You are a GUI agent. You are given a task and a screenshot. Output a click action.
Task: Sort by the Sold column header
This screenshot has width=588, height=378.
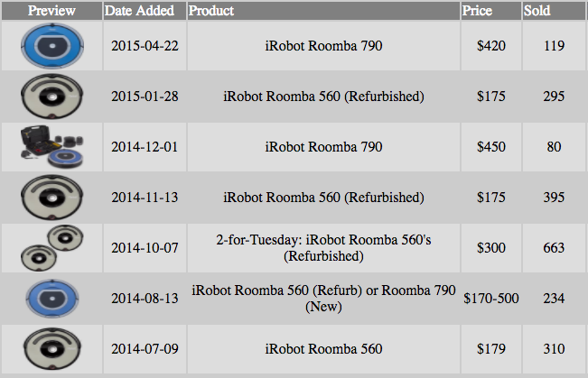[x=537, y=11]
